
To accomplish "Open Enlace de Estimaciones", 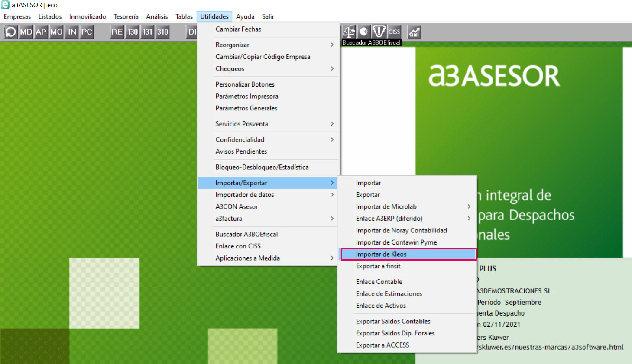I will pos(407,293).
